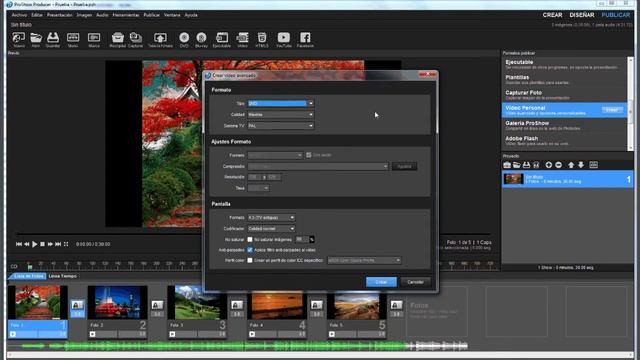Click the plus icon in Proyecto panel
640x360 pixels.
[549, 165]
